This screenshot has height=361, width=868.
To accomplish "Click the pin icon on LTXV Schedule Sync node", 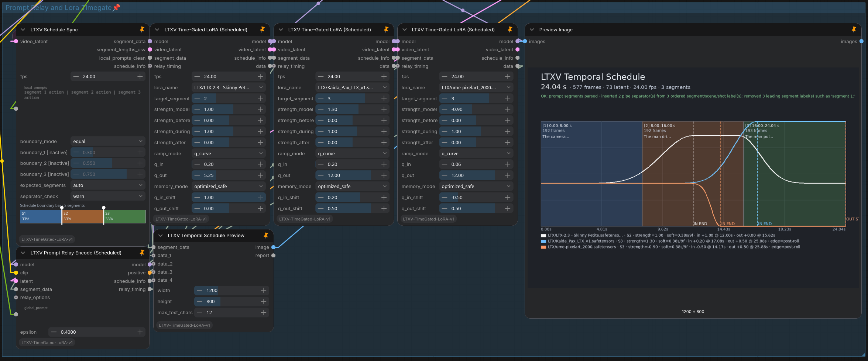I will [x=142, y=29].
